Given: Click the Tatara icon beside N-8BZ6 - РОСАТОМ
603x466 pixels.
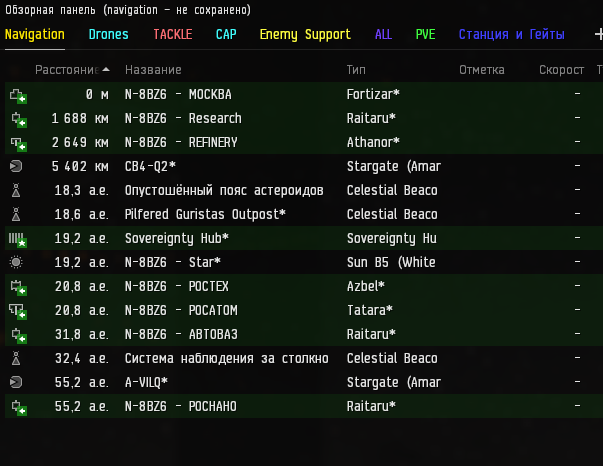Looking at the screenshot, I should point(18,311).
